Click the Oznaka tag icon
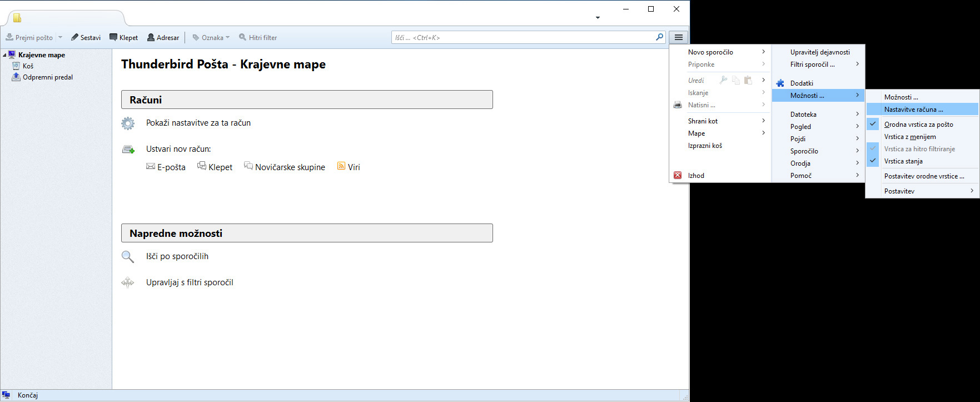Screen dimensions: 980x402 (196, 37)
